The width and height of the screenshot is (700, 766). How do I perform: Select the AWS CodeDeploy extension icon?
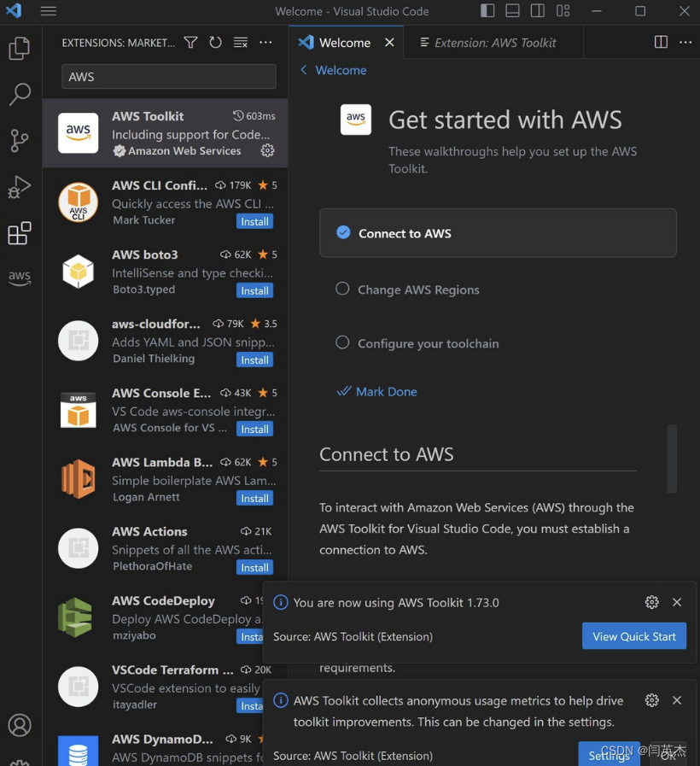tap(75, 617)
